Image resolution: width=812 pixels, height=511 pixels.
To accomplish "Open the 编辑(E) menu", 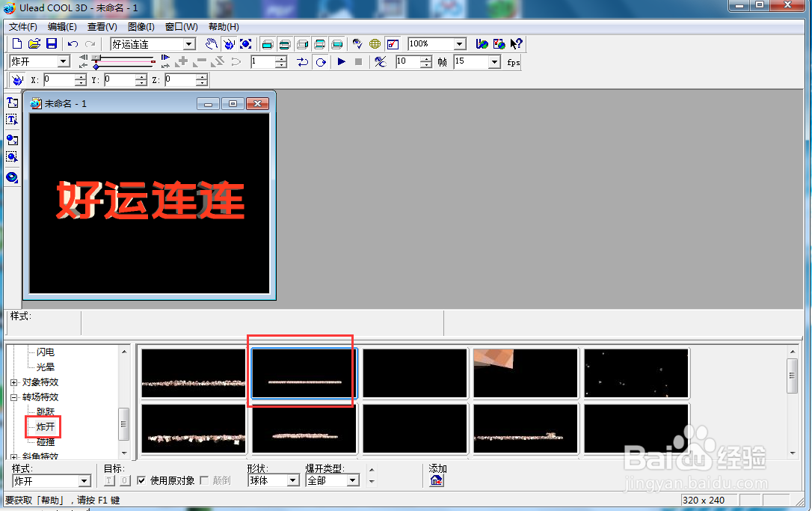I will click(x=62, y=27).
